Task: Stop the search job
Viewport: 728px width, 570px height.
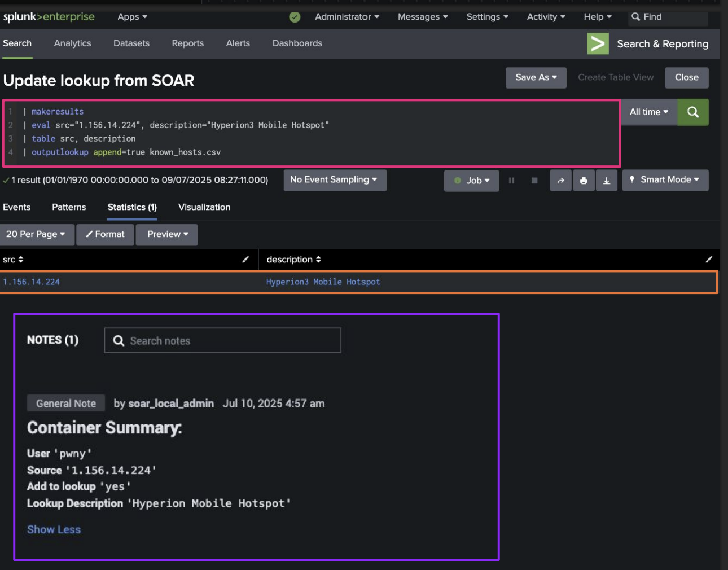Action: pyautogui.click(x=534, y=181)
